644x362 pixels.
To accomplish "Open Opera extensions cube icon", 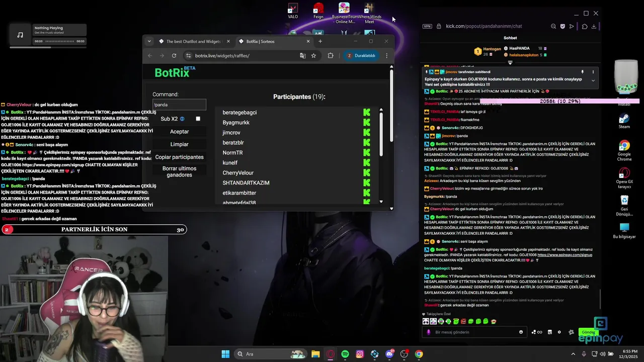I will click(x=585, y=26).
